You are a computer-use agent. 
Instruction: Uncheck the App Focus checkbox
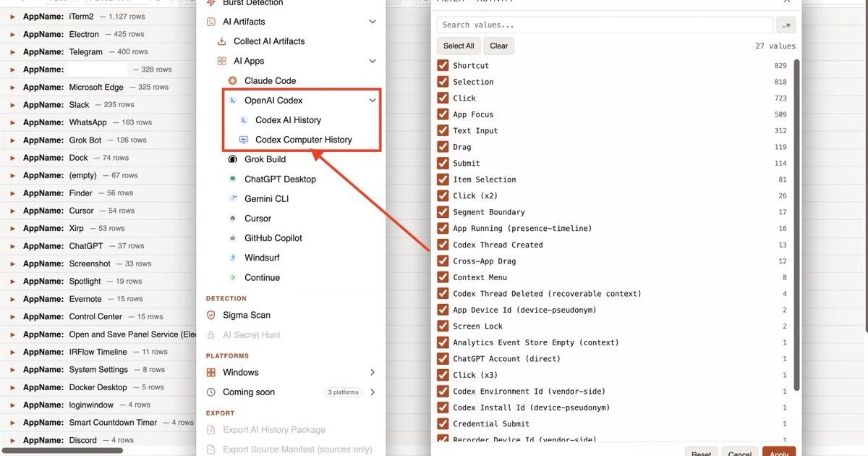443,114
